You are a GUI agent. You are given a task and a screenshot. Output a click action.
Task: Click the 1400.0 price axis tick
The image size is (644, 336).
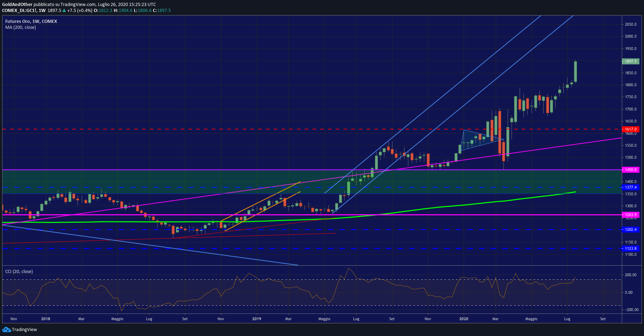tap(631, 182)
